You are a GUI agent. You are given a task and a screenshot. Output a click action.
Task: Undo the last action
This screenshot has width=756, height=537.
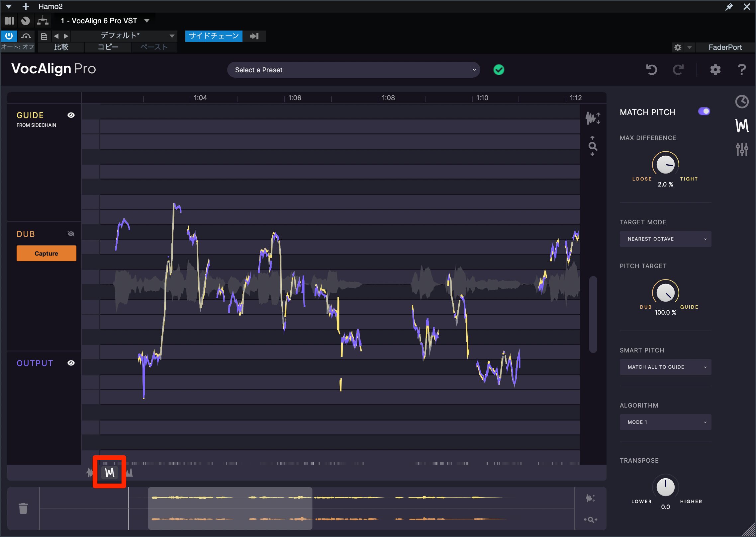(652, 70)
